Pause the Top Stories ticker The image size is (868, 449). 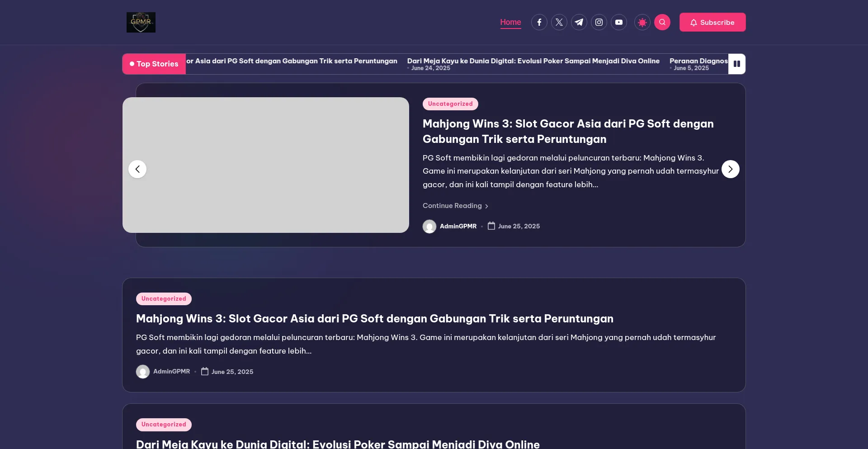pos(736,64)
